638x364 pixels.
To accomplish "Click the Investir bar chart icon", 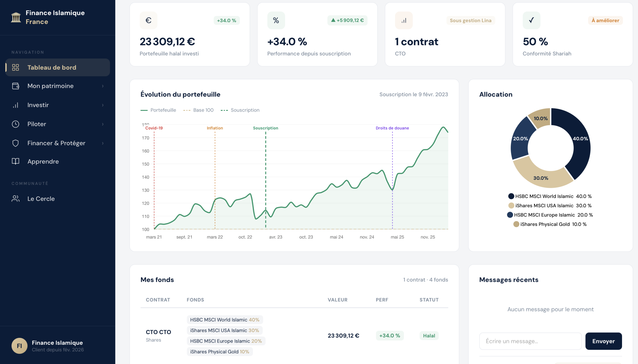I will 15,105.
